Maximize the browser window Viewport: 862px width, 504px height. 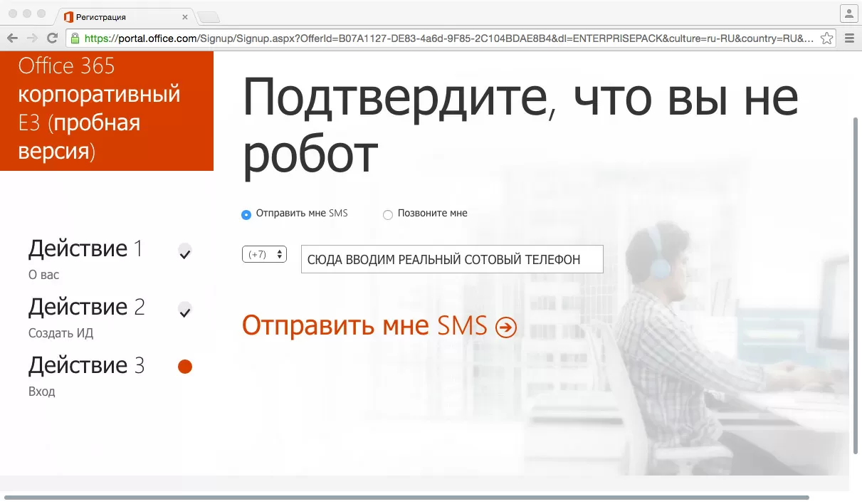click(41, 14)
